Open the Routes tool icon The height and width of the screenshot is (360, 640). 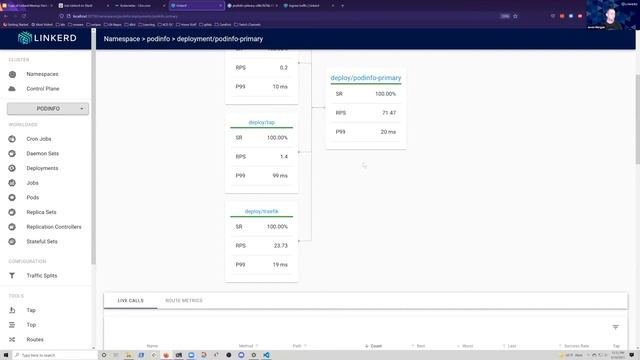tap(12, 340)
